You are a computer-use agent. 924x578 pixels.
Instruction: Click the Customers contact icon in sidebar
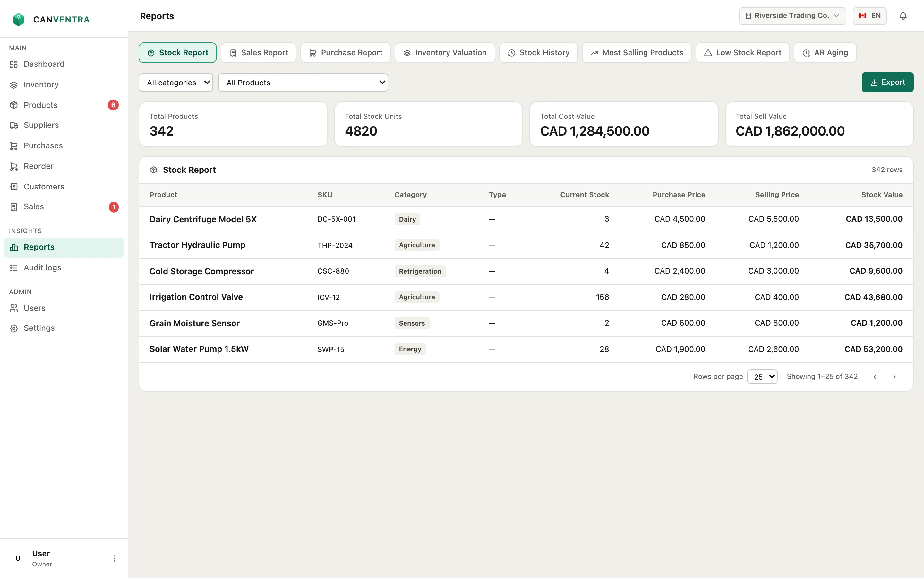(x=14, y=187)
